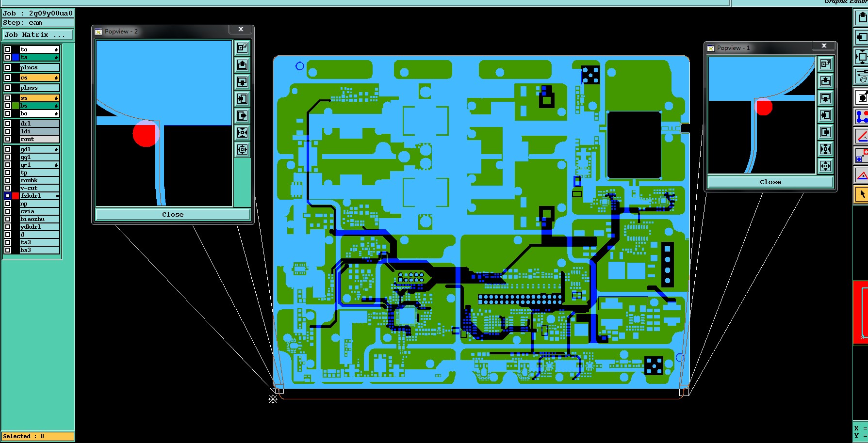Select the ts3 layer row

pyautogui.click(x=39, y=242)
